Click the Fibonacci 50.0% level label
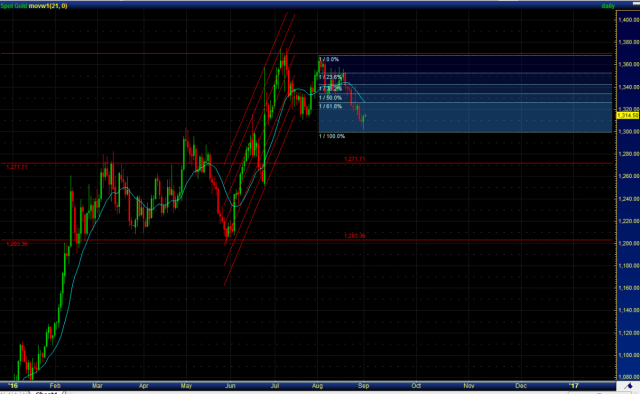This screenshot has width=640, height=394. 331,98
